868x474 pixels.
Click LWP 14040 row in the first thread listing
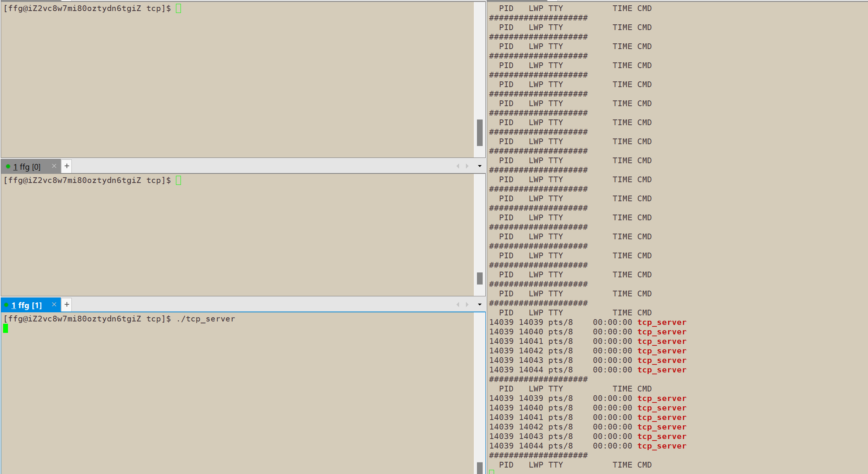coord(588,332)
